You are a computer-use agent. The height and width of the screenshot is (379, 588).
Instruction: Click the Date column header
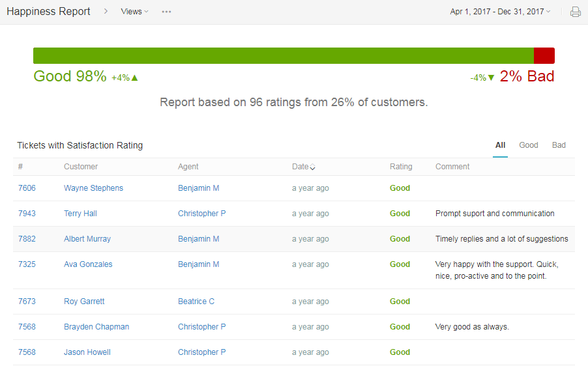(x=301, y=167)
